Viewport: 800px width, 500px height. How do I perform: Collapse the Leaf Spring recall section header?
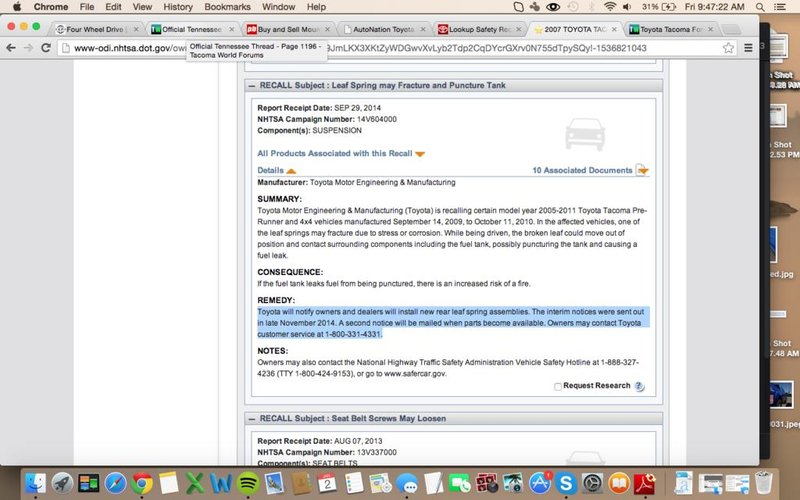(x=252, y=86)
